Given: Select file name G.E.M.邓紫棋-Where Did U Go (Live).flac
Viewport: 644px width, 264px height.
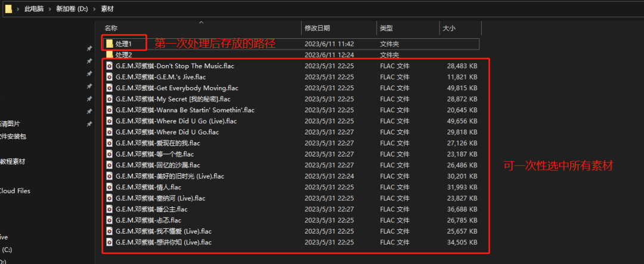Looking at the screenshot, I should pyautogui.click(x=176, y=121).
